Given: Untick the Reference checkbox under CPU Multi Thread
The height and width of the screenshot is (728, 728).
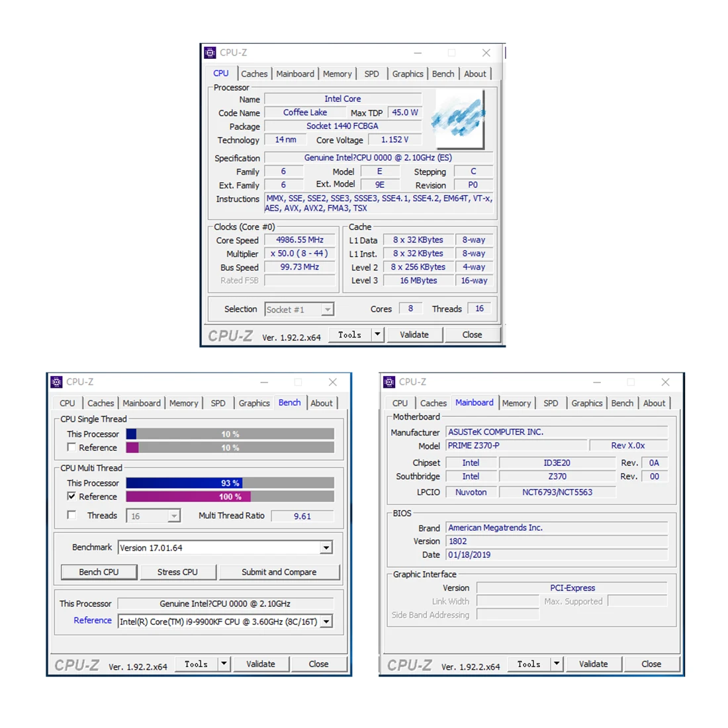Looking at the screenshot, I should [71, 496].
